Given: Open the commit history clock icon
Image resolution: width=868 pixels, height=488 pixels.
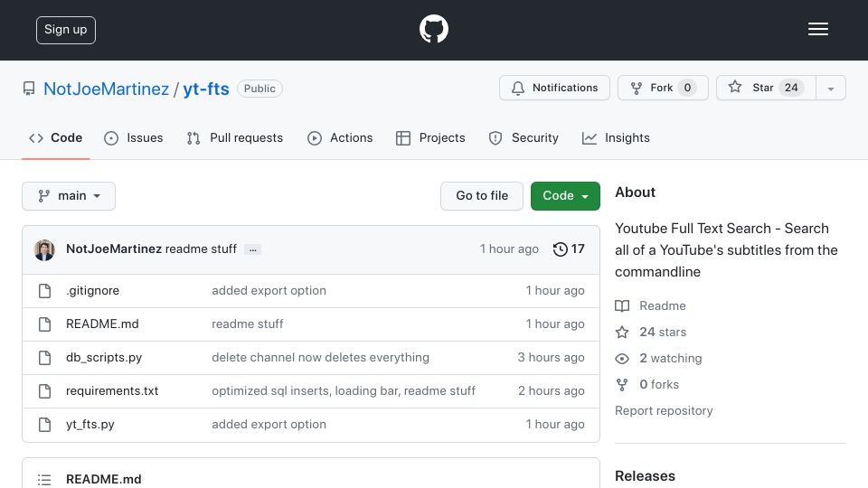Looking at the screenshot, I should coord(561,249).
